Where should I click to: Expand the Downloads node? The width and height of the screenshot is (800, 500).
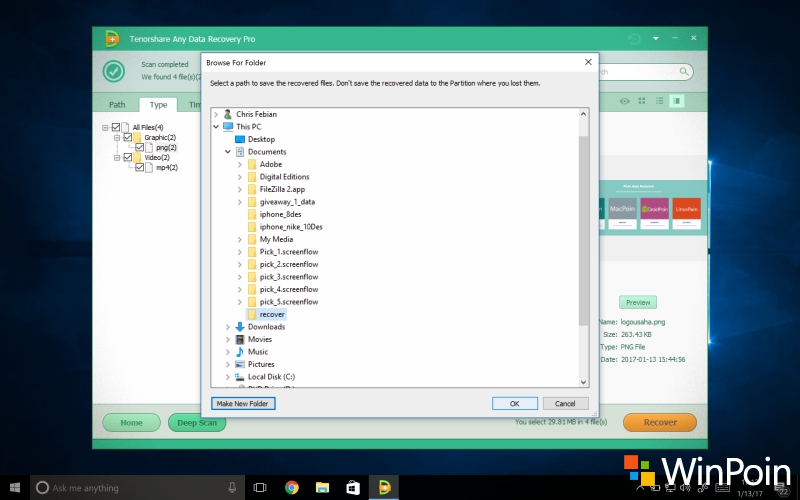(x=228, y=327)
